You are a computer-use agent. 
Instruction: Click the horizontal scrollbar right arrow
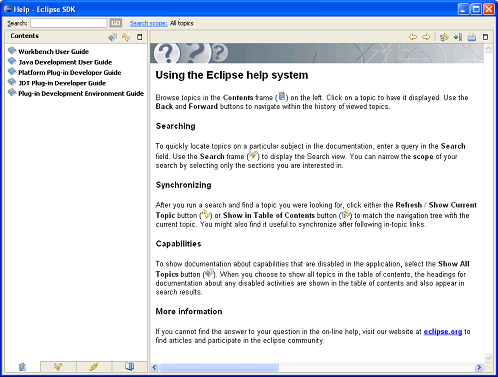coord(479,367)
